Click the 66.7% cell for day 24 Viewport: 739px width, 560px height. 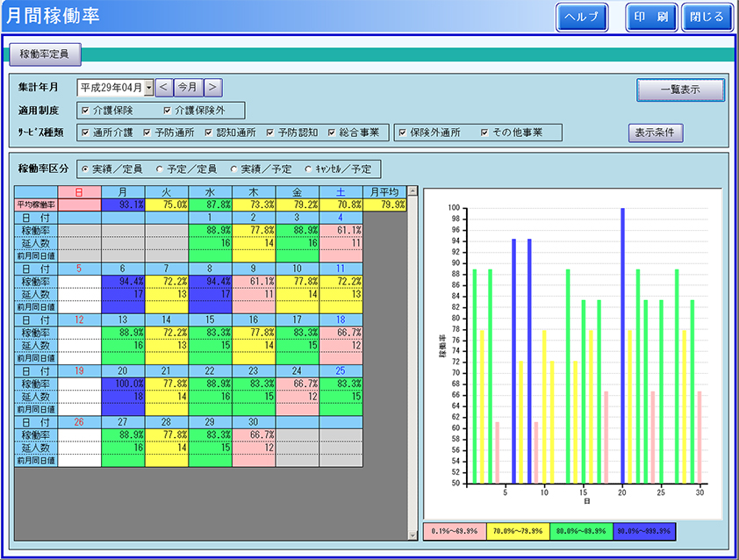(298, 384)
